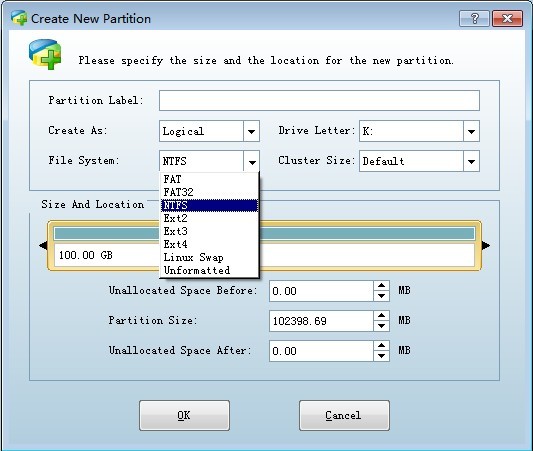Collapse the File System dropdown arrow
Image resolution: width=533 pixels, height=451 pixels.
(x=251, y=161)
